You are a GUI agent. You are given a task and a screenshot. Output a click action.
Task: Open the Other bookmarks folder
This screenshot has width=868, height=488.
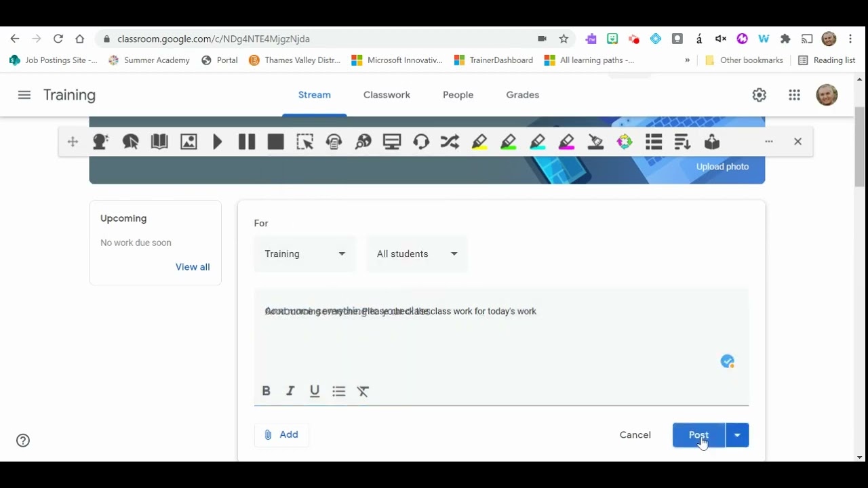coord(744,60)
